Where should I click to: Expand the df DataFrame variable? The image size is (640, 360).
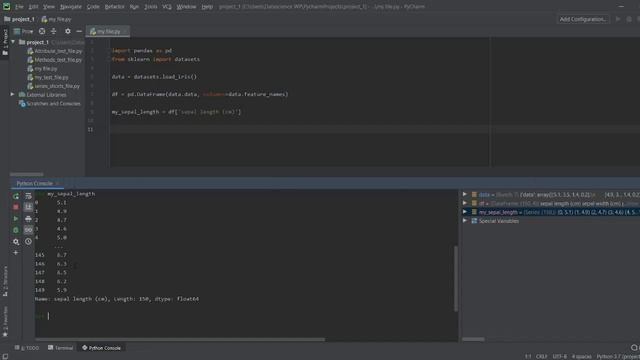click(465, 203)
